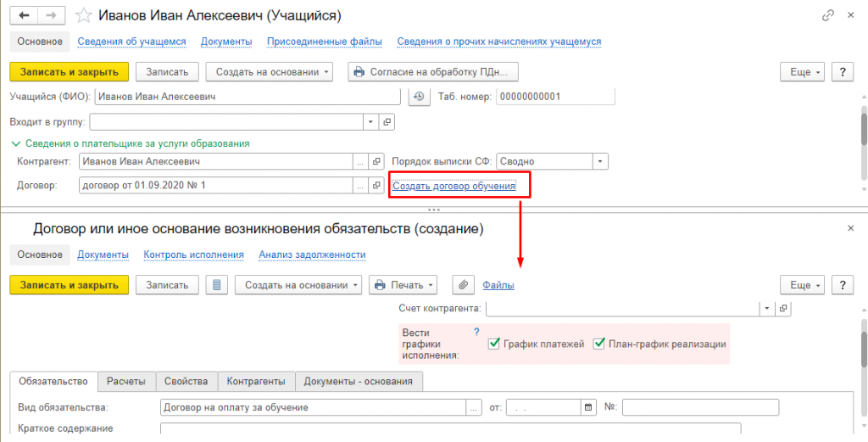Image resolution: width=868 pixels, height=442 pixels.
Task: Choose Вид обязательства via ellipsis button
Action: point(473,407)
